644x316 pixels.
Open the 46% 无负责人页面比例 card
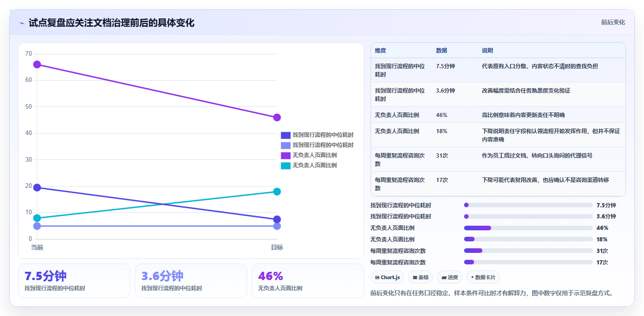[x=308, y=281]
